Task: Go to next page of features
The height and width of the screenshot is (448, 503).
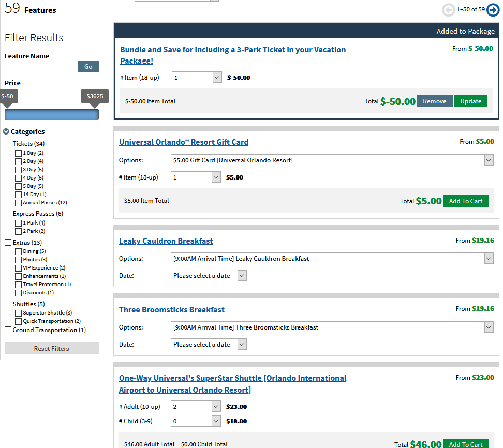Action: pos(493,10)
